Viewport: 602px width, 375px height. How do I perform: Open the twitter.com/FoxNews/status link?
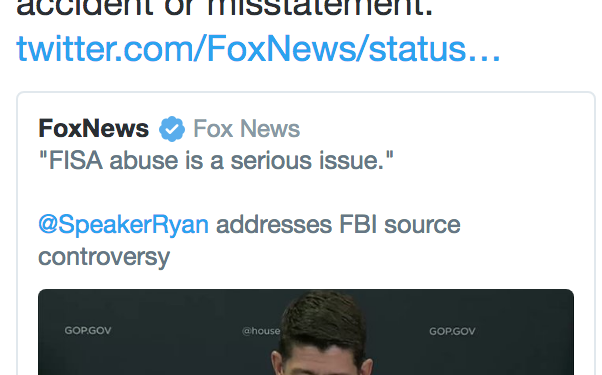(258, 49)
